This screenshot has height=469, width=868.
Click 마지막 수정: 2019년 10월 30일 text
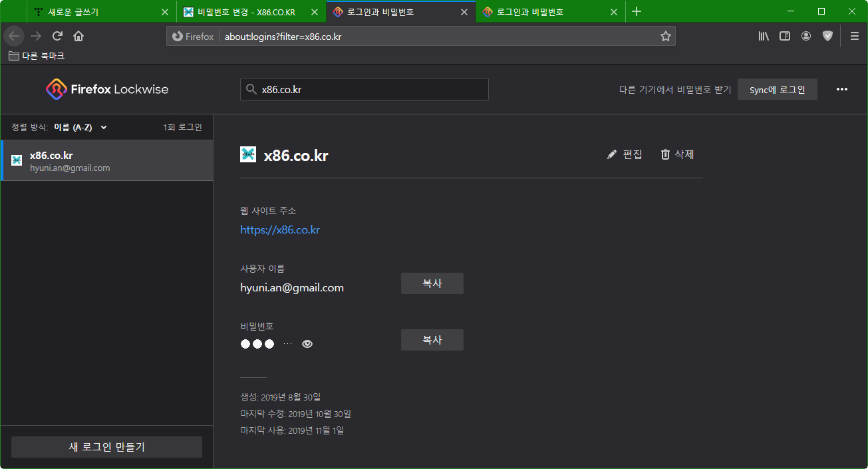pyautogui.click(x=295, y=414)
